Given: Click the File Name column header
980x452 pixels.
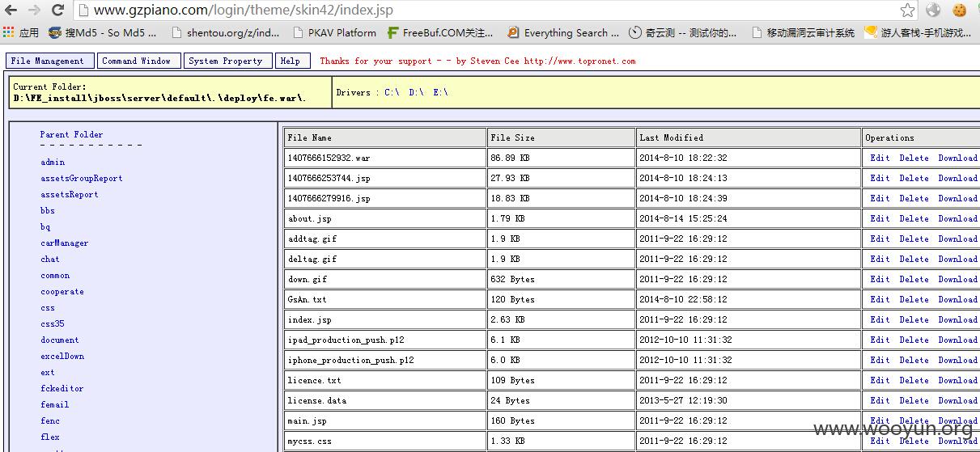Looking at the screenshot, I should coord(385,137).
